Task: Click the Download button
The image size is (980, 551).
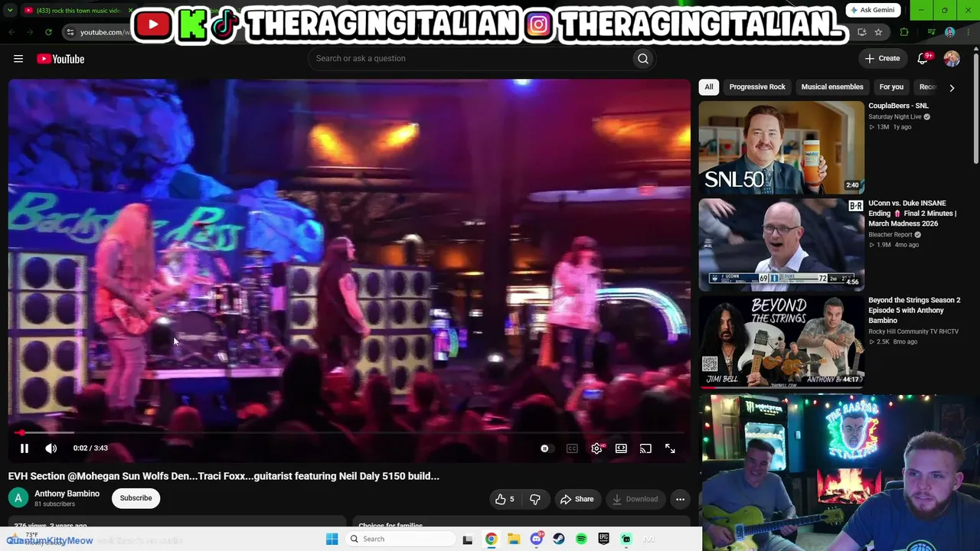Action: [635, 499]
